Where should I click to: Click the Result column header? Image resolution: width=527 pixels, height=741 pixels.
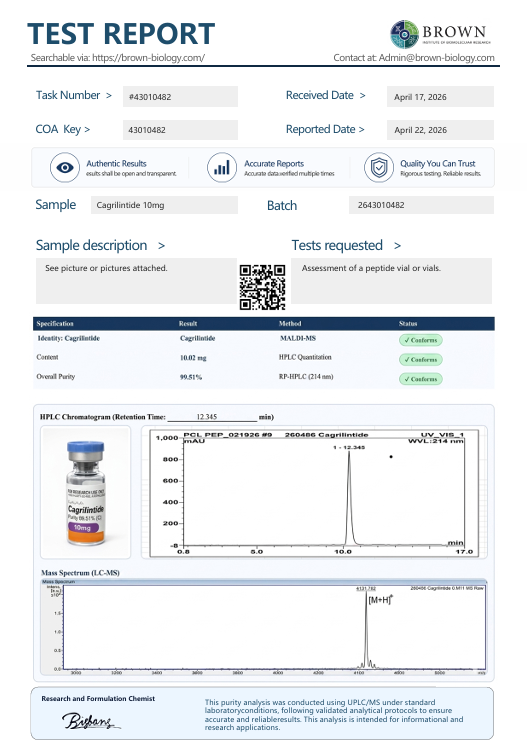click(188, 324)
